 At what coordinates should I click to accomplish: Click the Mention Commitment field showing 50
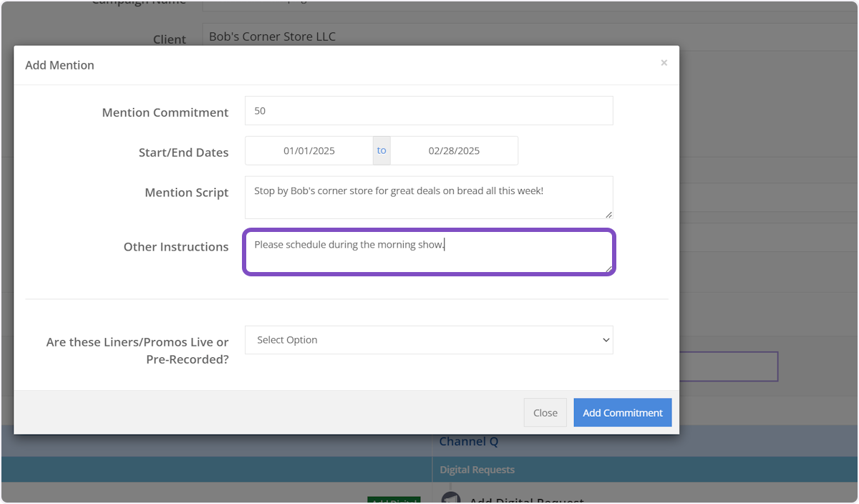coord(428,111)
